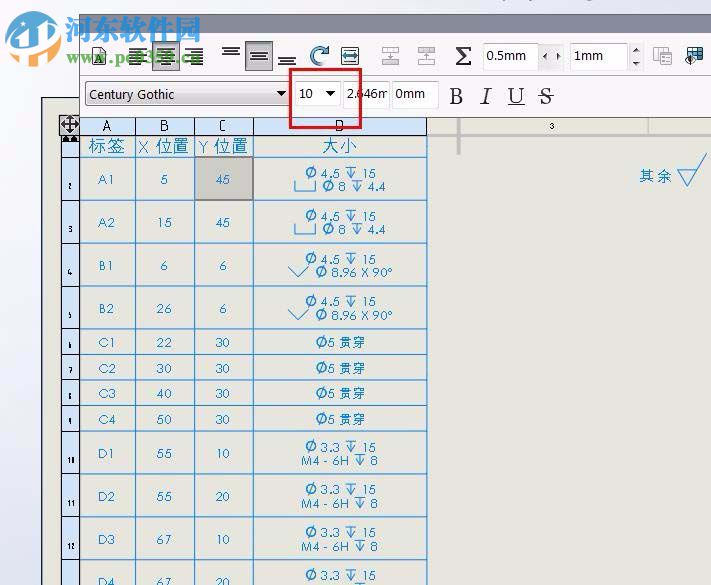Edit the 0mm spacing field
Image resolution: width=711 pixels, height=585 pixels.
[x=415, y=94]
